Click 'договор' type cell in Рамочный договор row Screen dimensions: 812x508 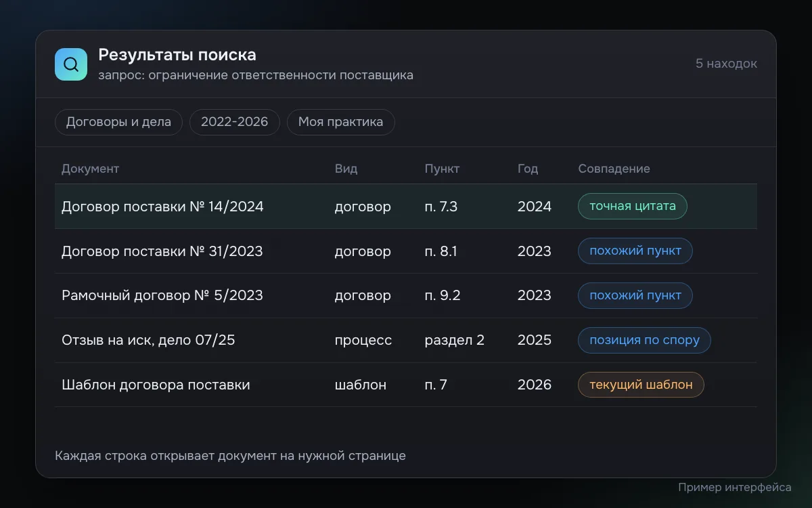point(363,295)
